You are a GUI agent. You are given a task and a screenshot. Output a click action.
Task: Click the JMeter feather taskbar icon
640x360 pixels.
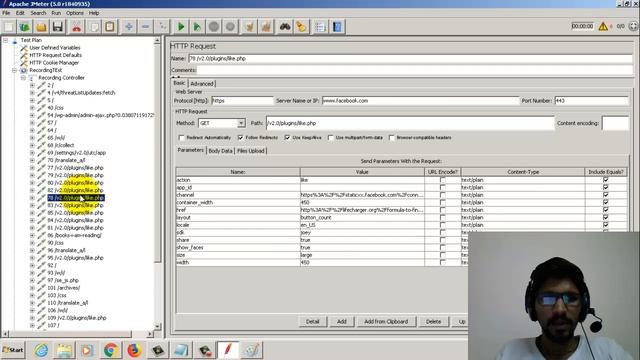tap(228, 350)
